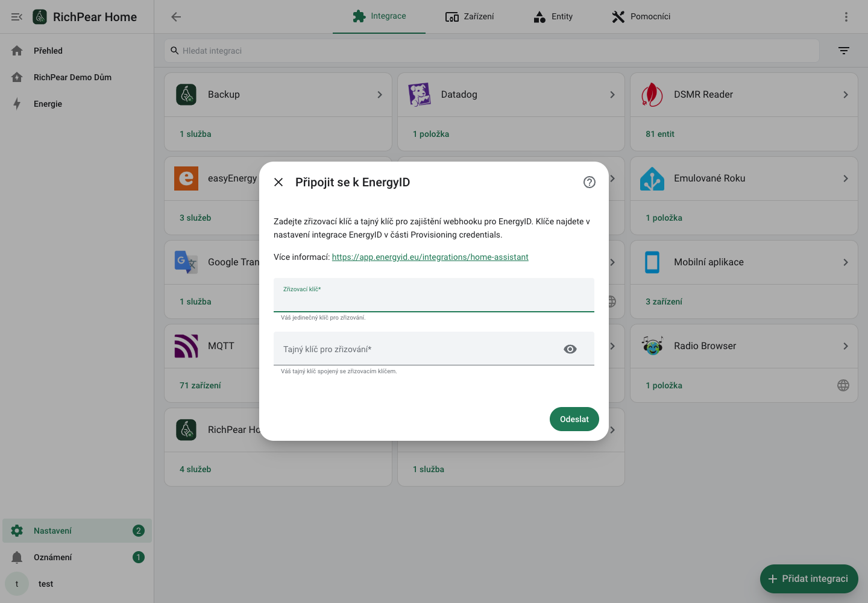Open 3 služeb under easyEnergy
Image resolution: width=868 pixels, height=603 pixels.
(195, 218)
